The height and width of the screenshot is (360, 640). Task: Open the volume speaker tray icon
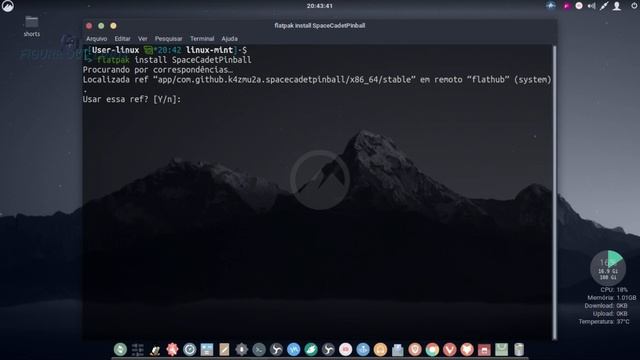tap(591, 6)
